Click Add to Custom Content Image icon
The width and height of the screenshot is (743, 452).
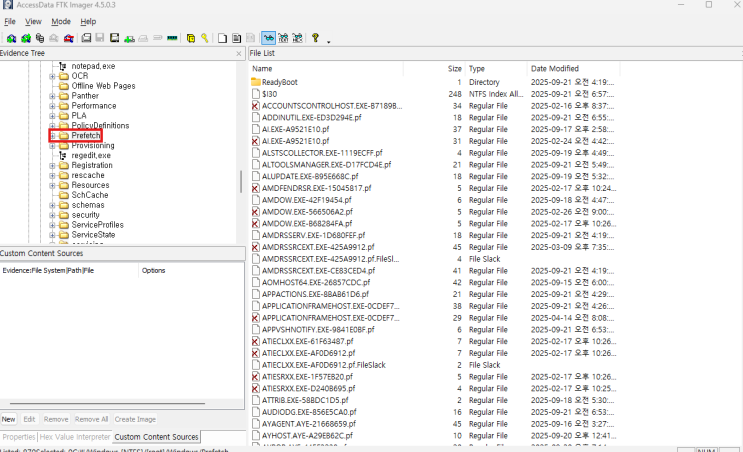pos(129,38)
